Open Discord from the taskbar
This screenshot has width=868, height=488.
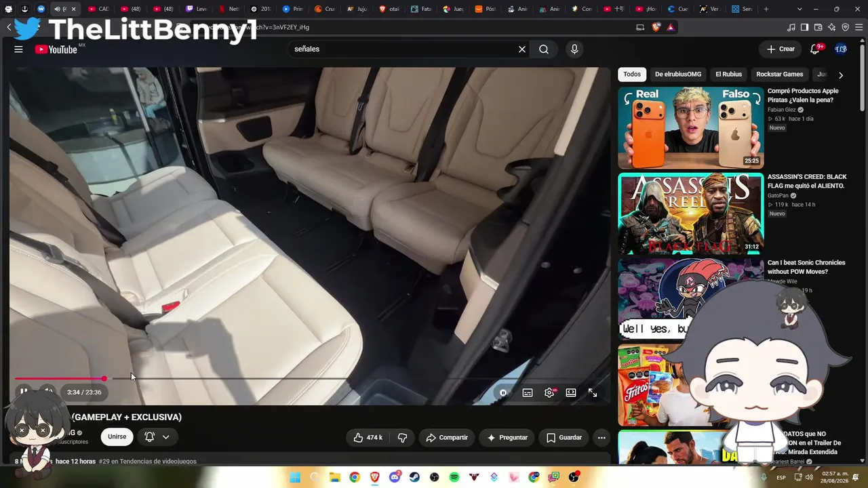point(395,477)
